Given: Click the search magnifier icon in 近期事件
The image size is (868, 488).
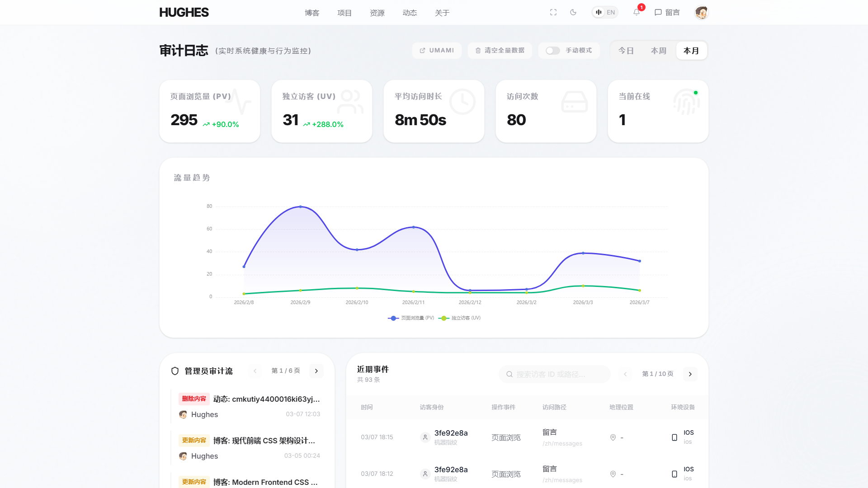Looking at the screenshot, I should 509,374.
